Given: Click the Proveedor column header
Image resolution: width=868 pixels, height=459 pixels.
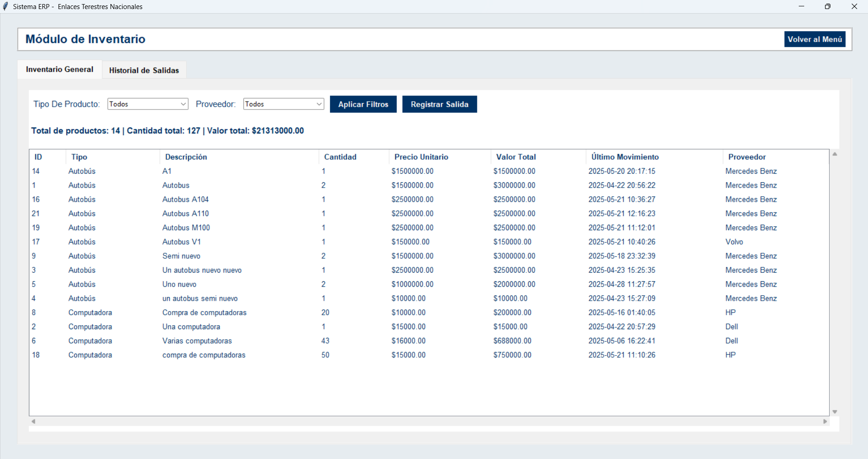Looking at the screenshot, I should (776, 157).
